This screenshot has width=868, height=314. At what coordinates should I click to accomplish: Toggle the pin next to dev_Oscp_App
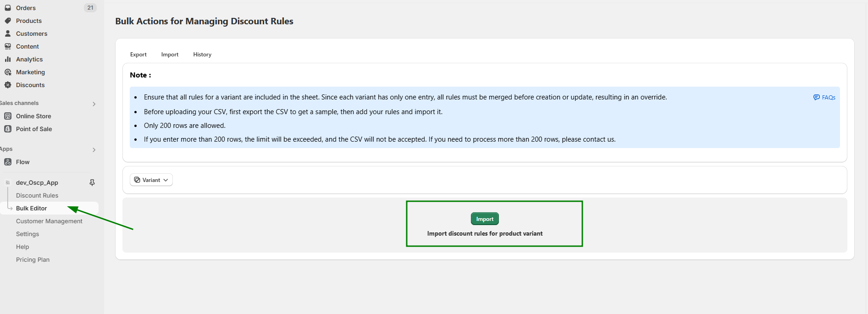[x=92, y=182]
